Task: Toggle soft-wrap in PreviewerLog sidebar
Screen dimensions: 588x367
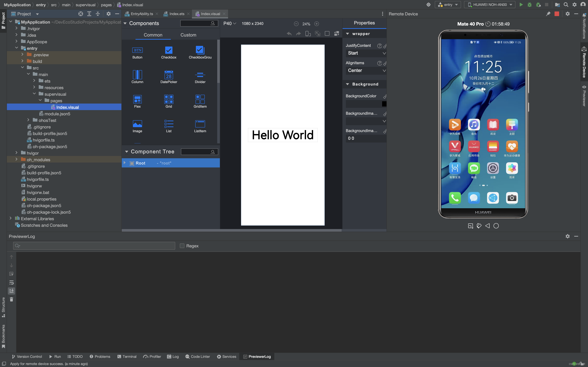Action: pos(11,282)
